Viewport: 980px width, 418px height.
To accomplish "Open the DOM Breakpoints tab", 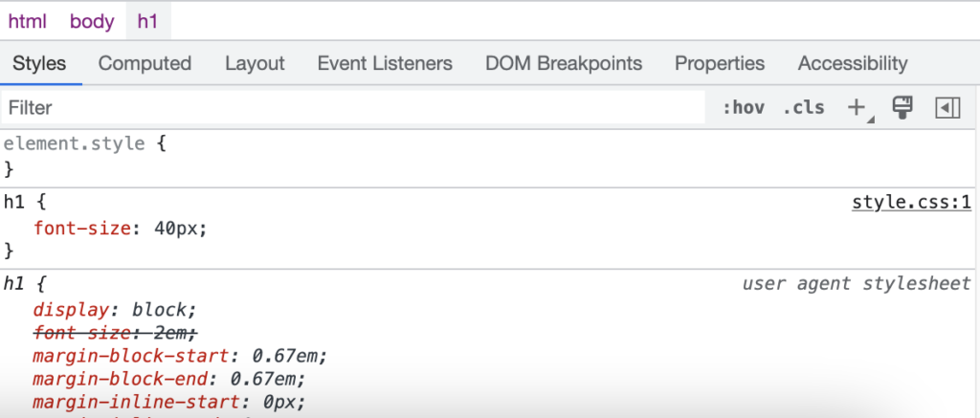I will point(564,63).
